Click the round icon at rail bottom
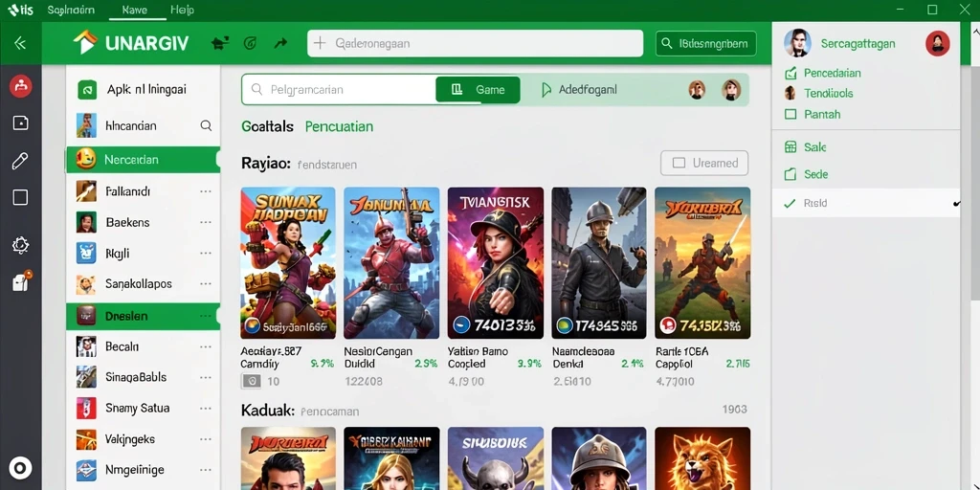The width and height of the screenshot is (980, 490). coord(21,467)
